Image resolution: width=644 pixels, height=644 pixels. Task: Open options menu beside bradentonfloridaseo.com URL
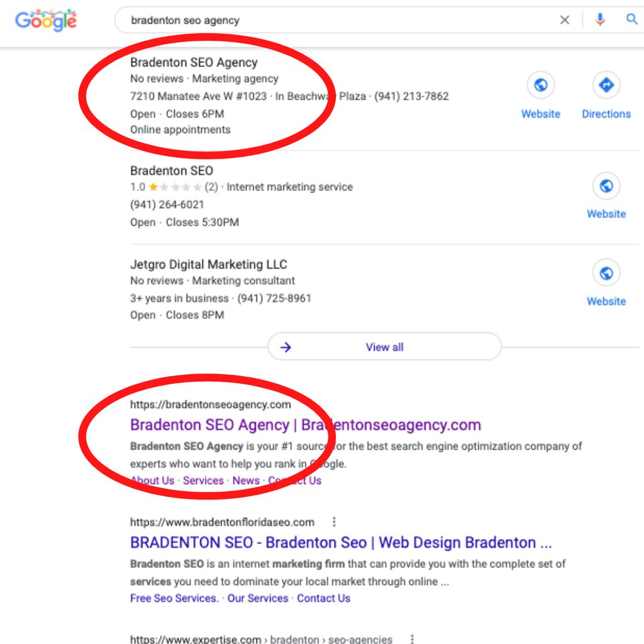coord(334,522)
